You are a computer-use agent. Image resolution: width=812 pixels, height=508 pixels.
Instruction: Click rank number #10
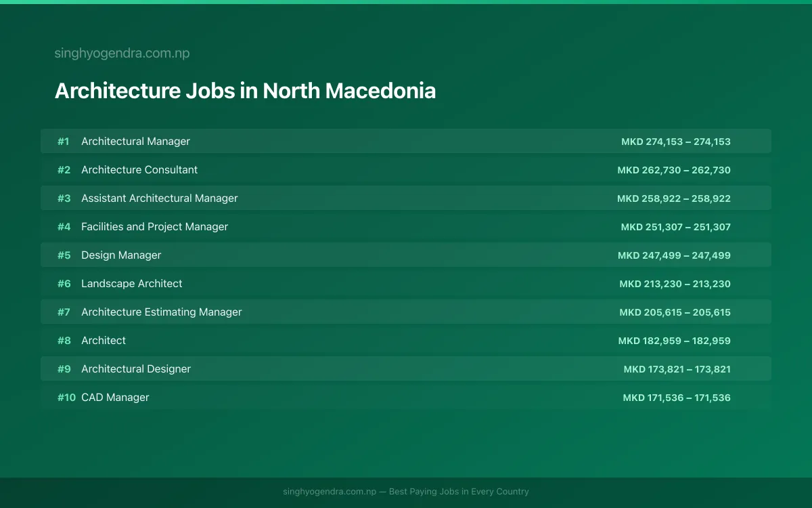[x=66, y=398]
